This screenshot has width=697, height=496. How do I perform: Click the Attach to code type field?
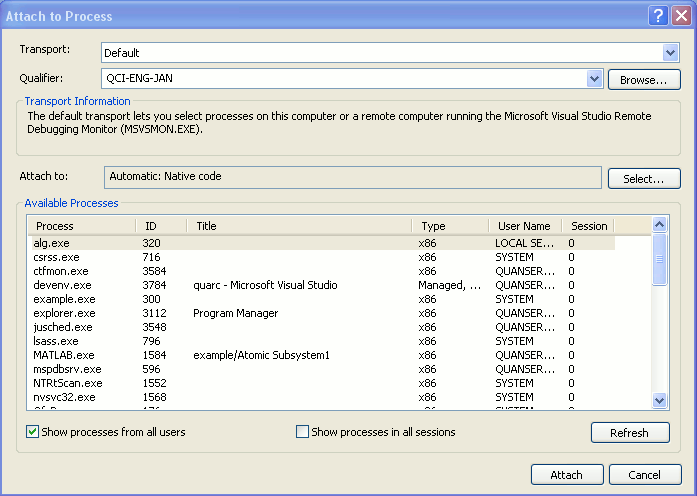tap(354, 177)
